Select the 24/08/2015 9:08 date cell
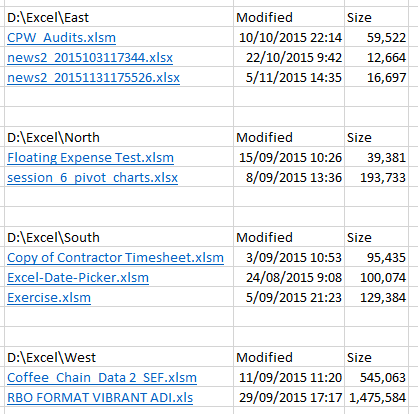The image size is (418, 414). point(289,277)
